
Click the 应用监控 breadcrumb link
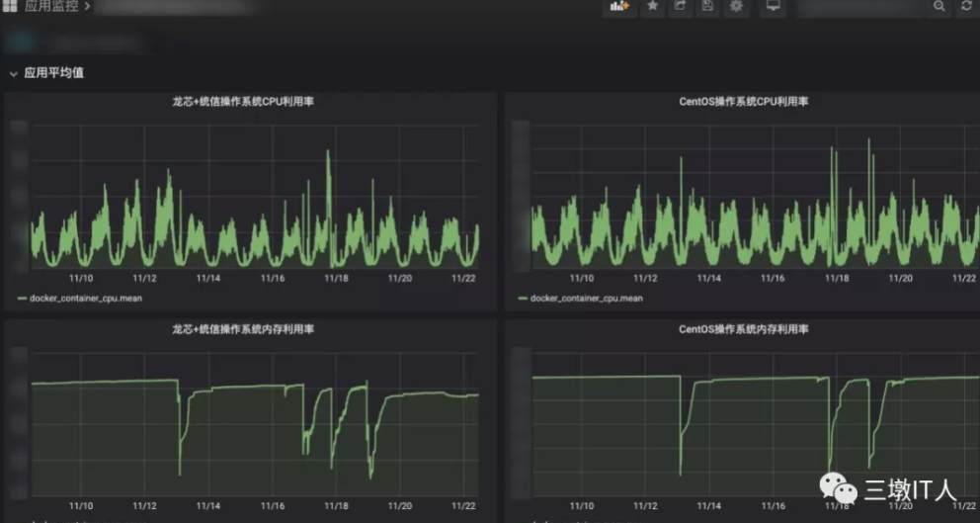(50, 7)
